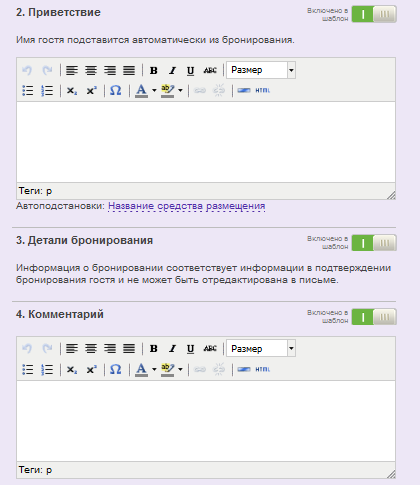
Task: Click Redo in the Приветствие editor toolbar
Action: click(47, 70)
